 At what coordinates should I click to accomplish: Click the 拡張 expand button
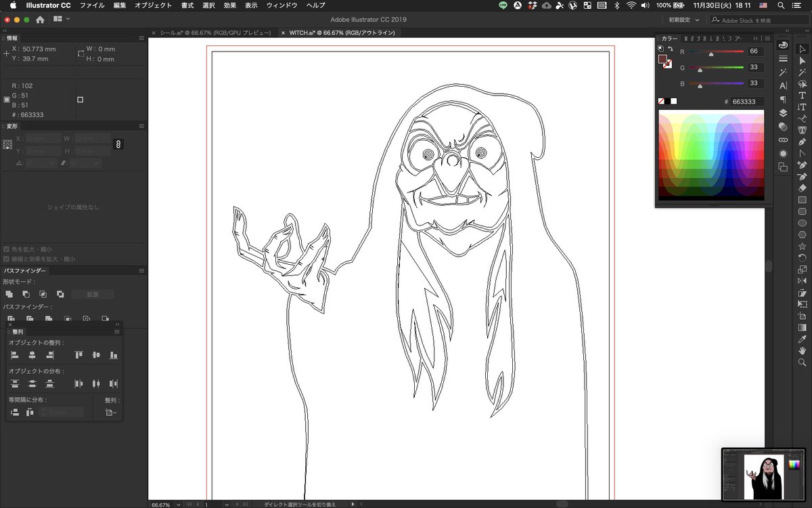coord(92,294)
